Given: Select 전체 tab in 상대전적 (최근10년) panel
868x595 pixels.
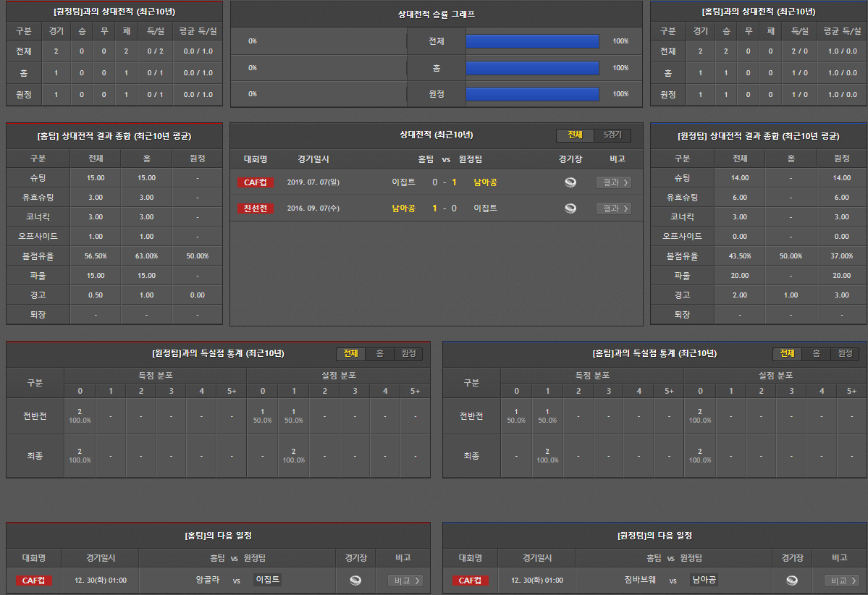Looking at the screenshot, I should [x=575, y=135].
